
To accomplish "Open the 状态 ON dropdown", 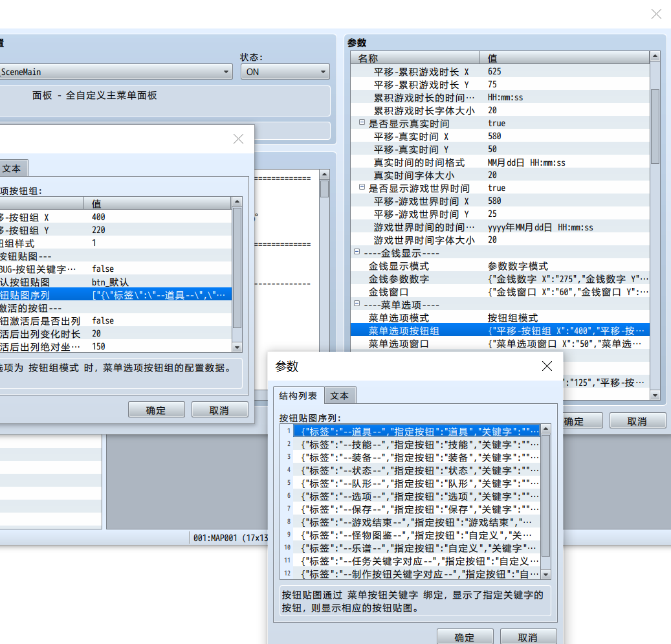I will [285, 72].
